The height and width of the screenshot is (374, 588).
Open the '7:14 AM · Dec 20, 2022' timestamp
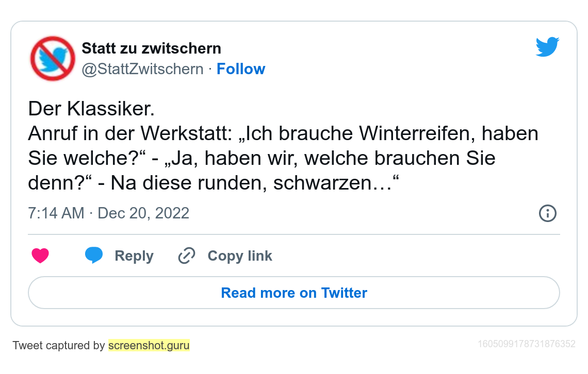[x=108, y=213]
